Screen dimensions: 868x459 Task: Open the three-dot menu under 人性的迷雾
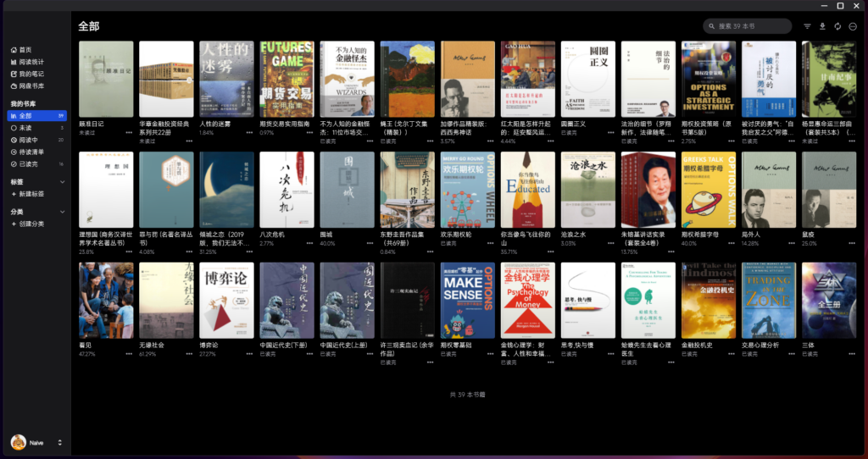click(249, 133)
